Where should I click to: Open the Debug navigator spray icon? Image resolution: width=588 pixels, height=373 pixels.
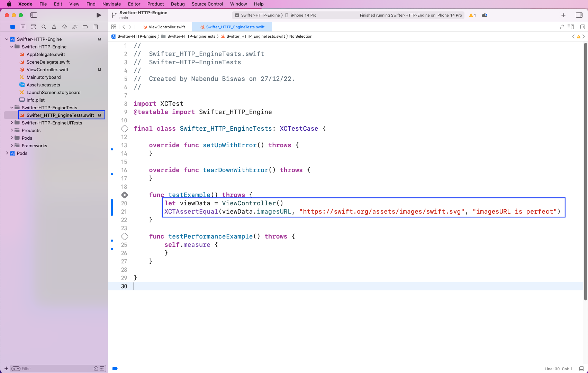pyautogui.click(x=75, y=27)
